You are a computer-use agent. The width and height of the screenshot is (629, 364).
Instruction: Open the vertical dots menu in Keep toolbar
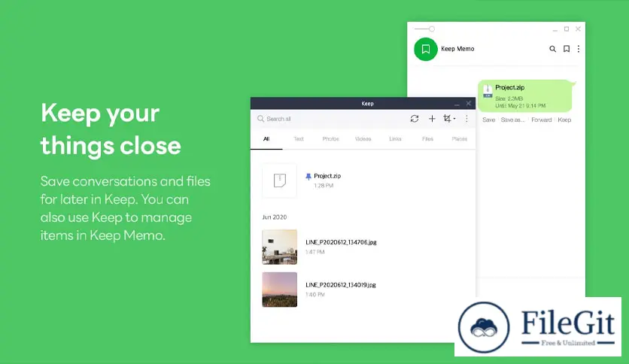click(x=466, y=119)
